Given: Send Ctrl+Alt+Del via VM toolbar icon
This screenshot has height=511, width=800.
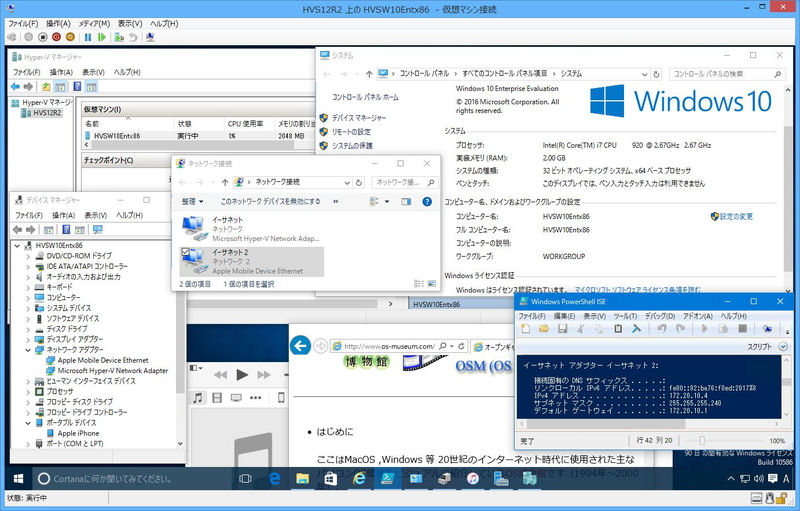Looking at the screenshot, I should pyautogui.click(x=12, y=37).
